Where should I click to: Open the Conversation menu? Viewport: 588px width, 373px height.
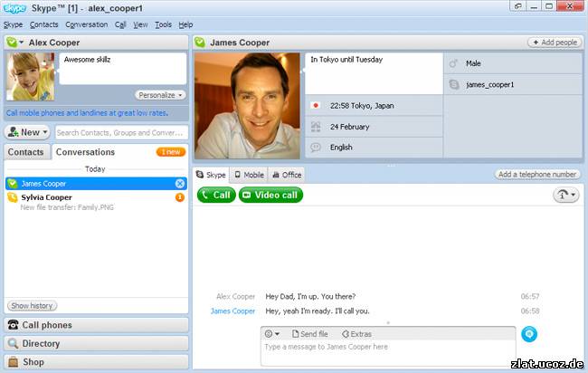[x=87, y=24]
